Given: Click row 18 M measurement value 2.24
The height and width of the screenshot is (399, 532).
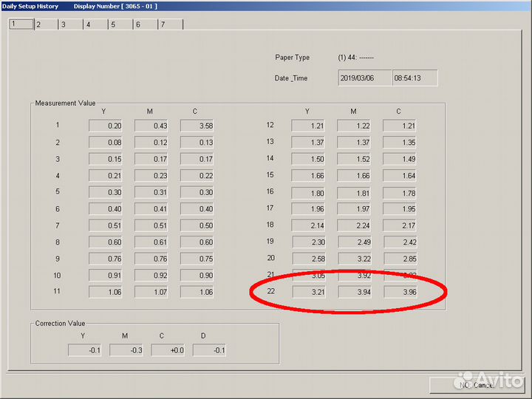Looking at the screenshot, I should click(353, 225).
